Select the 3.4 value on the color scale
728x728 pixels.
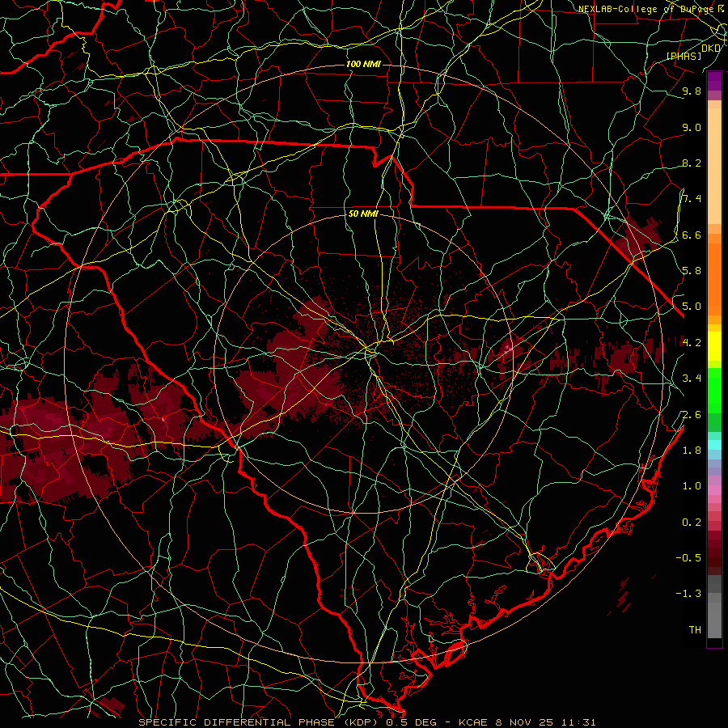tap(692, 379)
